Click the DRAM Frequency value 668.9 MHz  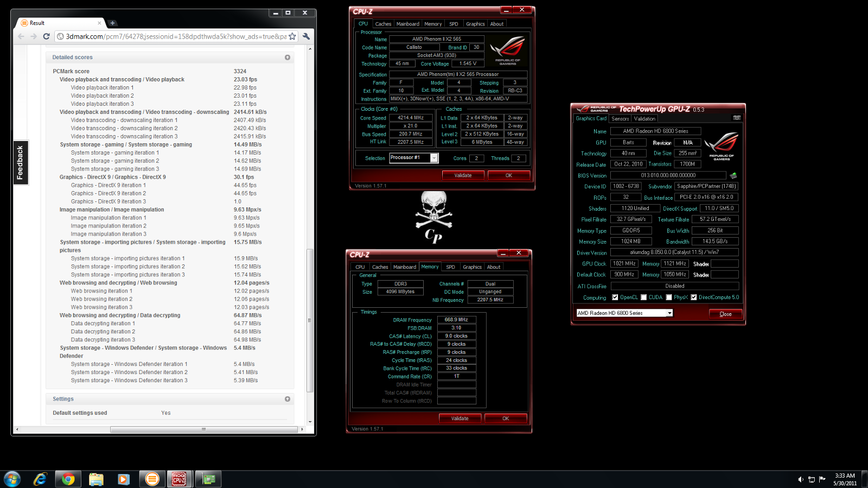(456, 320)
